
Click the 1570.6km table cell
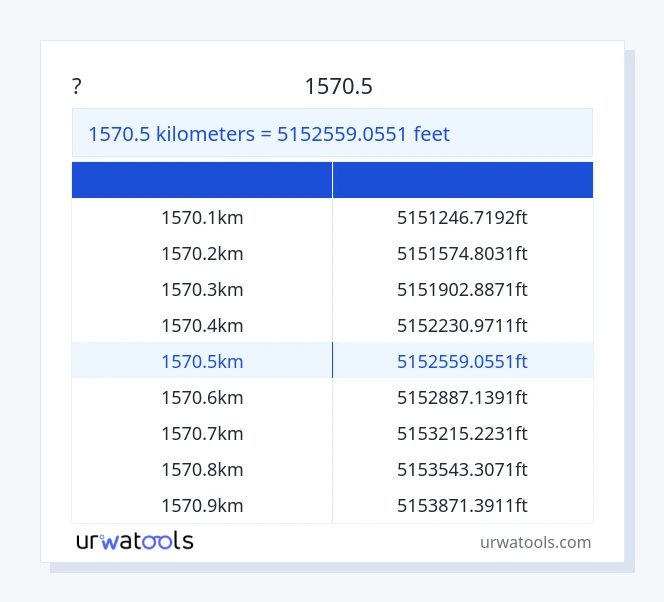pyautogui.click(x=202, y=397)
